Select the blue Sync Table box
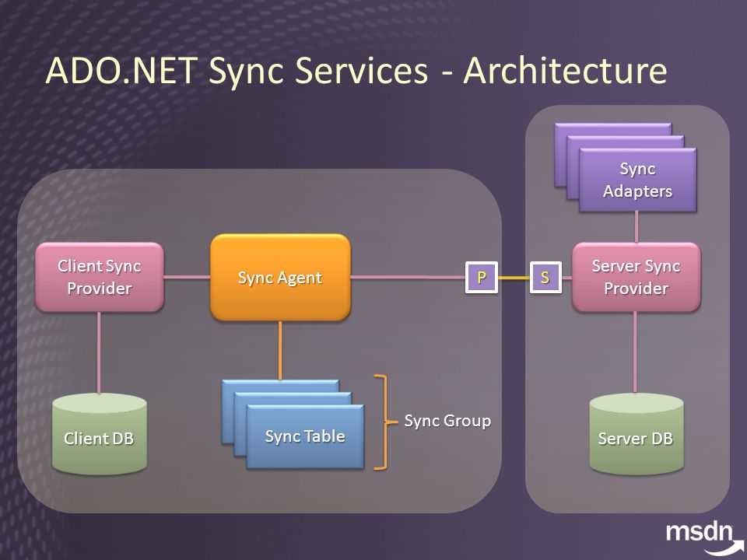Image resolution: width=747 pixels, height=560 pixels. 305,436
